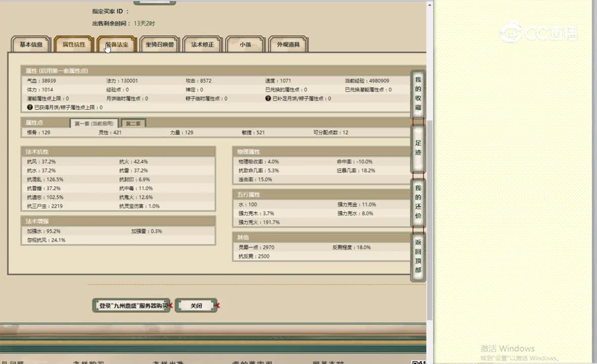Click 力量：129 attribute

pos(182,132)
